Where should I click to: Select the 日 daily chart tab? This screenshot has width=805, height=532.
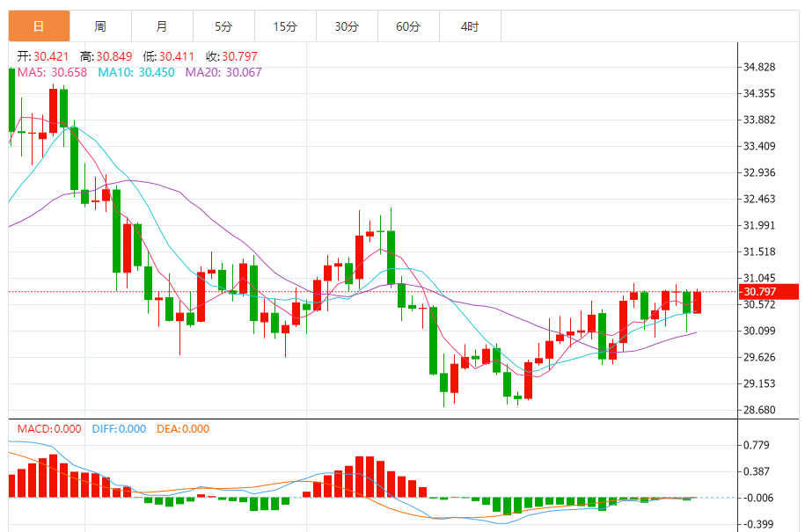point(39,26)
